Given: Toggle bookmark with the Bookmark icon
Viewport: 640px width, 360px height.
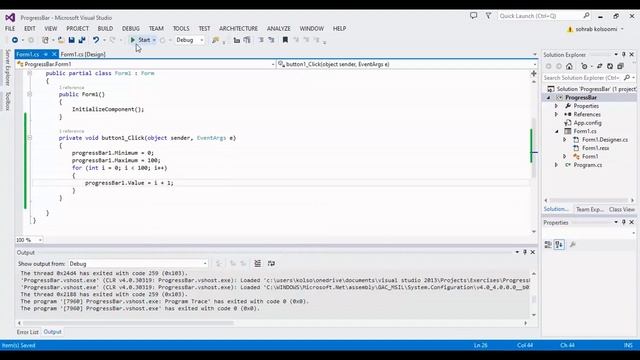Looking at the screenshot, I should tap(285, 40).
